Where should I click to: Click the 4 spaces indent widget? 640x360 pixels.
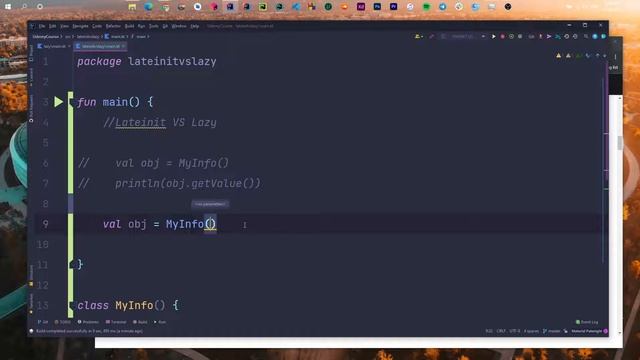pos(531,331)
